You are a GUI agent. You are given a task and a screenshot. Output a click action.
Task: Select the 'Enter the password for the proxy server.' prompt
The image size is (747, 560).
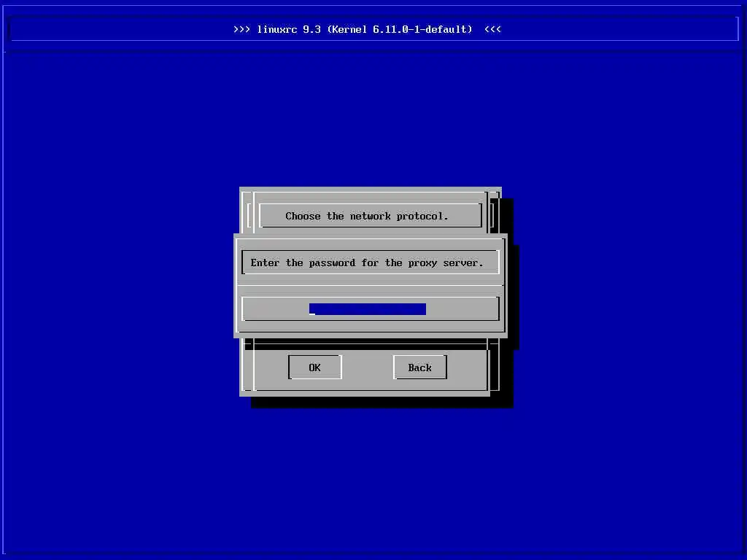367,262
